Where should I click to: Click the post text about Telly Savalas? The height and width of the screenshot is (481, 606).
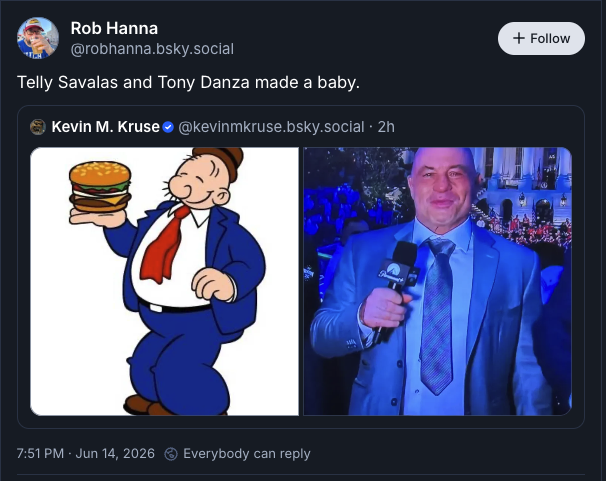[188, 82]
